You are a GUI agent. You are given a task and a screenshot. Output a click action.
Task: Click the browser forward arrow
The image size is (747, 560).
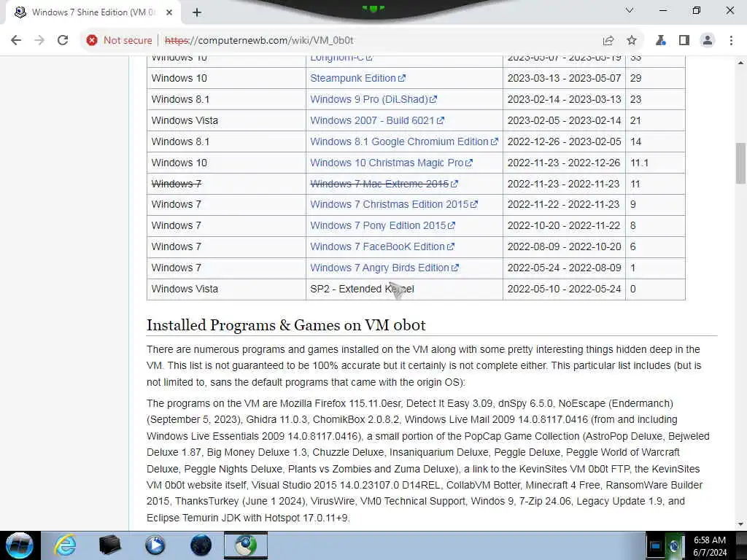39,41
